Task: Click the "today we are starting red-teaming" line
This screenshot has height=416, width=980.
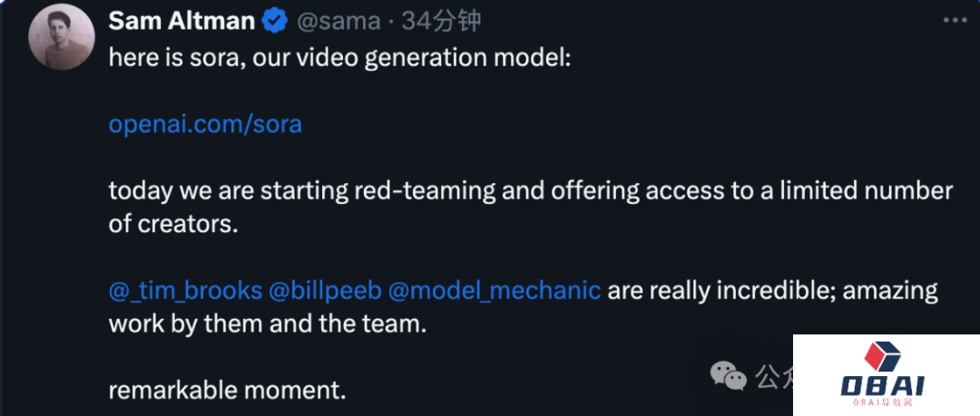Action: [x=531, y=191]
